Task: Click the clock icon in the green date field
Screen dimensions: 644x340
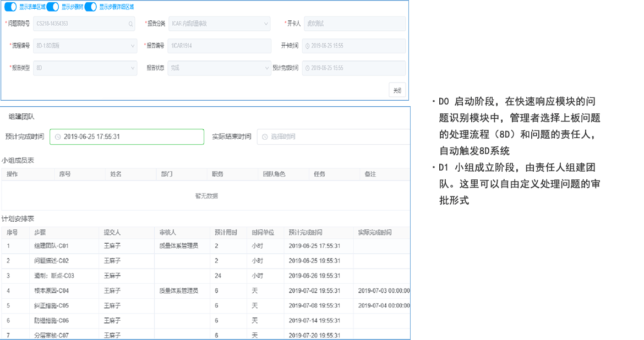Action: pos(57,136)
